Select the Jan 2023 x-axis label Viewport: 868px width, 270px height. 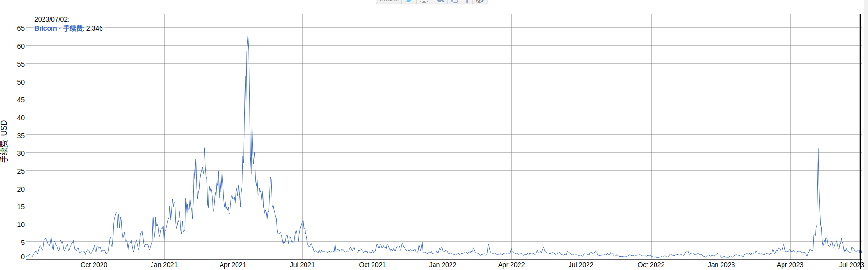721,265
